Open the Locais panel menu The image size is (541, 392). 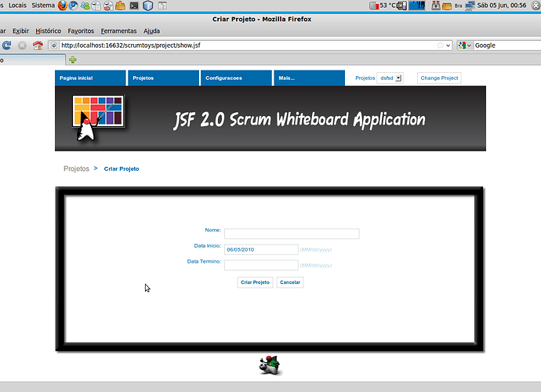pos(17,5)
